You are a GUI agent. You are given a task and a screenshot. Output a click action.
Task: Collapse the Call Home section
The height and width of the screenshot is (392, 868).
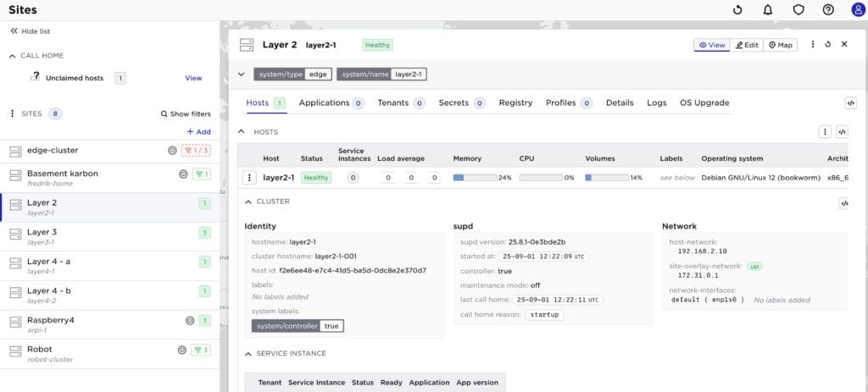point(12,56)
